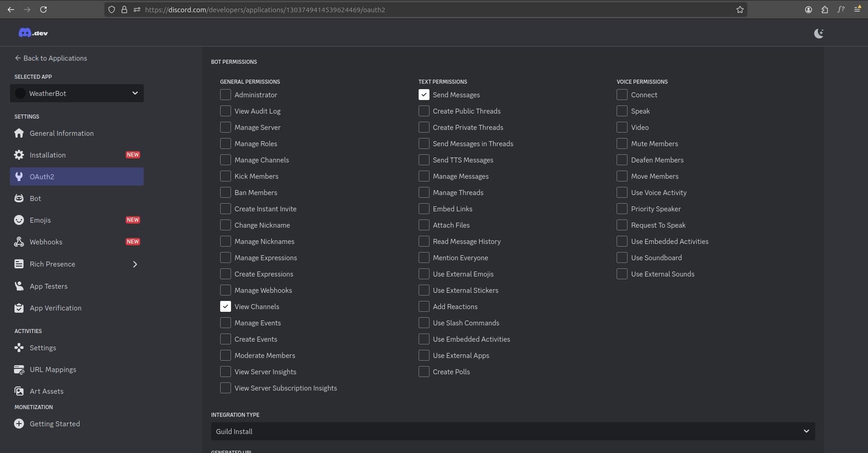Open the App Verification section
This screenshot has width=868, height=453.
click(x=56, y=308)
